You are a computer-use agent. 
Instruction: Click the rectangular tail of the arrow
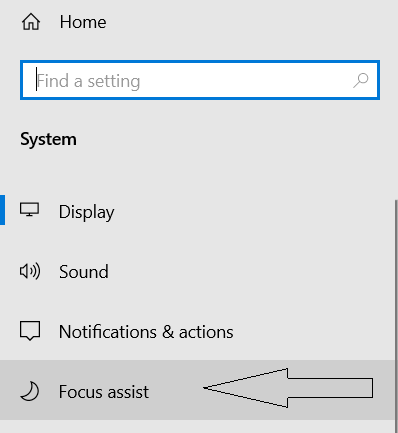330,388
